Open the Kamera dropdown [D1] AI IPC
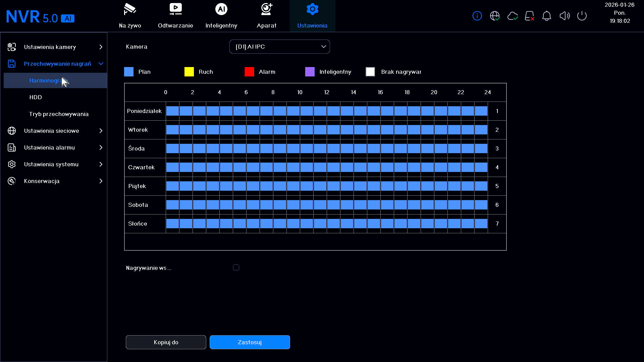644x362 pixels. click(279, 47)
